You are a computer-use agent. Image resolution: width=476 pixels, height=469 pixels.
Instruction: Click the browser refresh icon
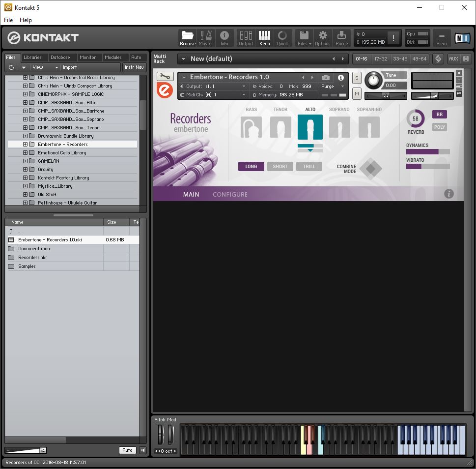tap(11, 67)
